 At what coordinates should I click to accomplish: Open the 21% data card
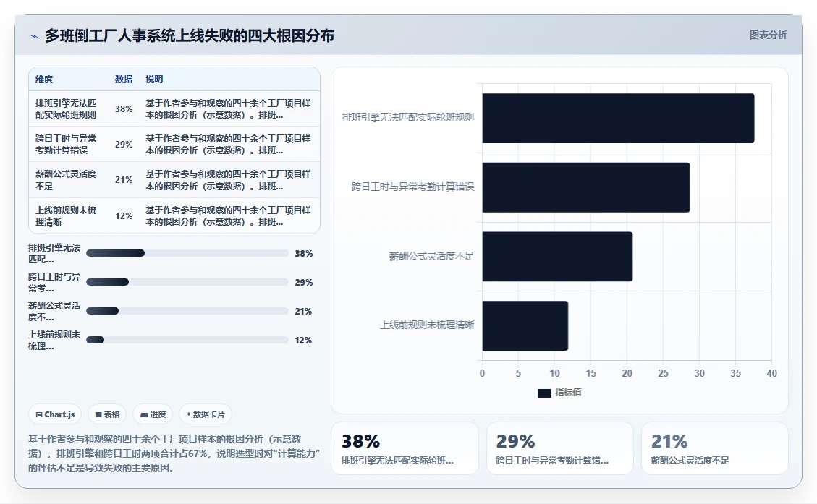pos(714,448)
